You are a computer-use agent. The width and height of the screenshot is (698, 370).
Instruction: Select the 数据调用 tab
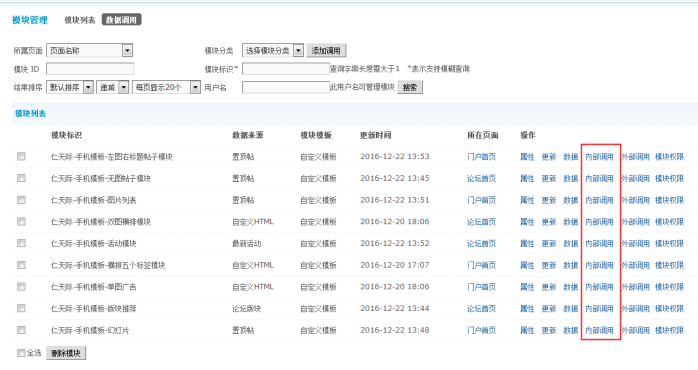tap(122, 20)
